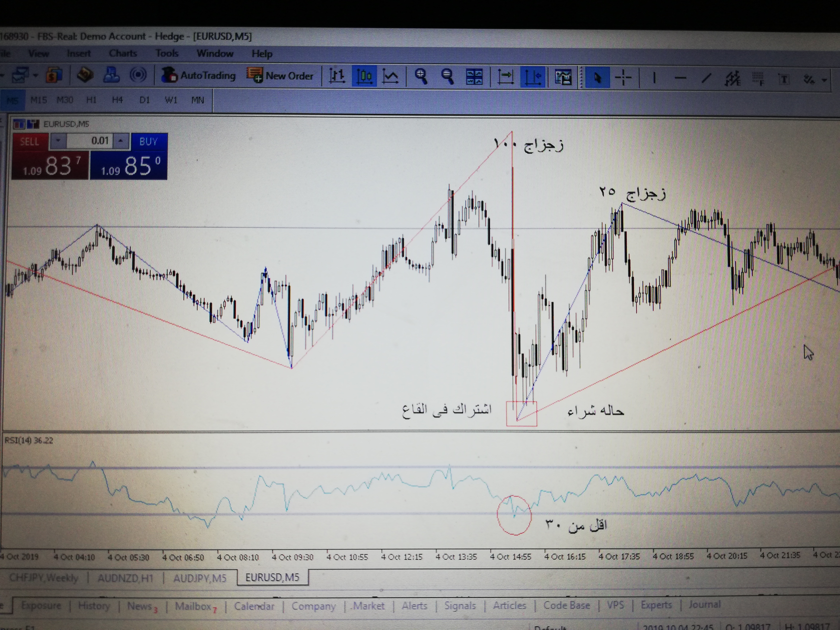Pick the trendline drawing tool
840x630 pixels.
pos(706,79)
